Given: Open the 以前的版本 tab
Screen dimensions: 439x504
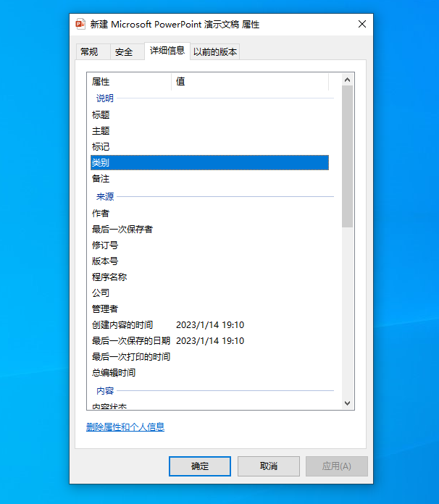Looking at the screenshot, I should pyautogui.click(x=215, y=51).
